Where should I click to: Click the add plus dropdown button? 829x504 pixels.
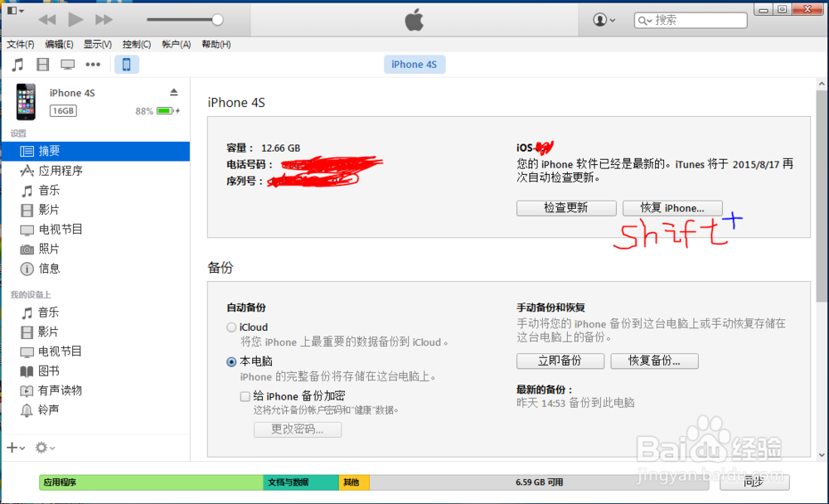(x=16, y=448)
